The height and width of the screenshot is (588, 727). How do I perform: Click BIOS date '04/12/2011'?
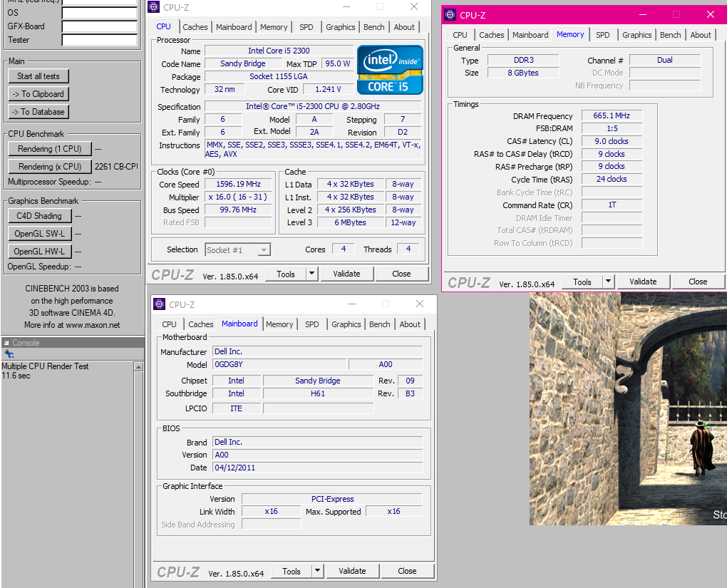[317, 468]
